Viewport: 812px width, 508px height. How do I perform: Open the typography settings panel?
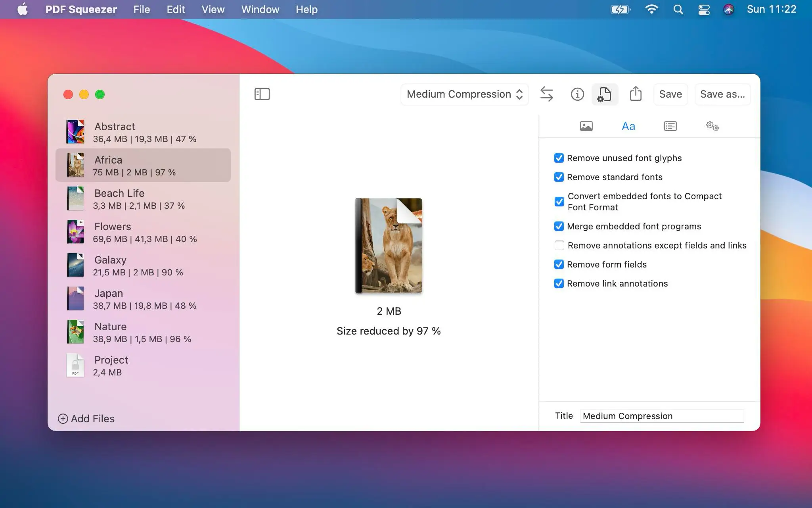(x=628, y=125)
